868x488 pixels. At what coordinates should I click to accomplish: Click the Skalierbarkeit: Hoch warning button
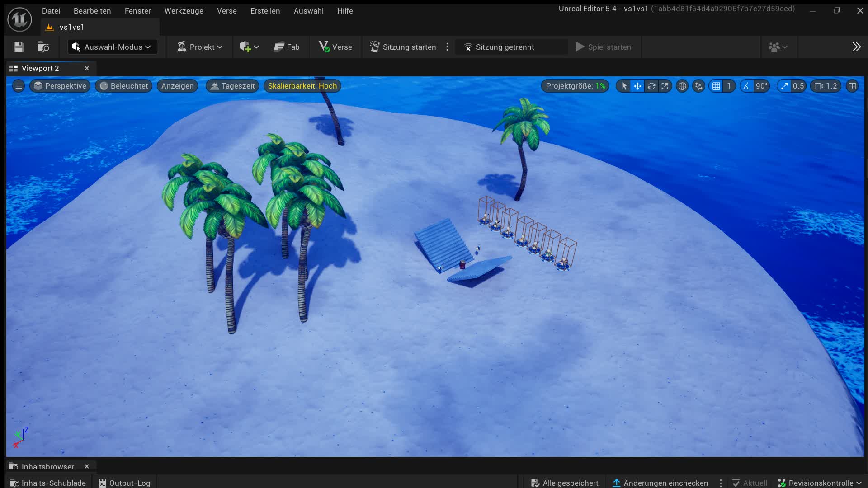302,86
